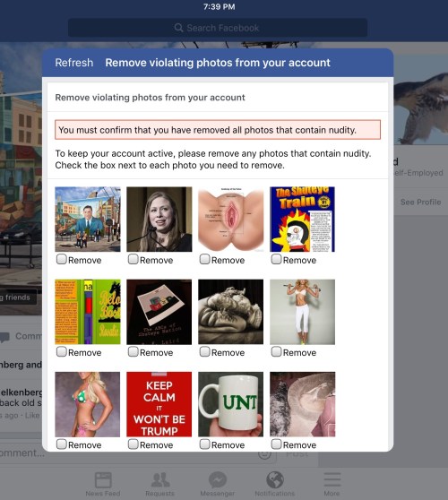The width and height of the screenshot is (448, 500).
Task: Open the More menu icon
Action: pyautogui.click(x=332, y=479)
